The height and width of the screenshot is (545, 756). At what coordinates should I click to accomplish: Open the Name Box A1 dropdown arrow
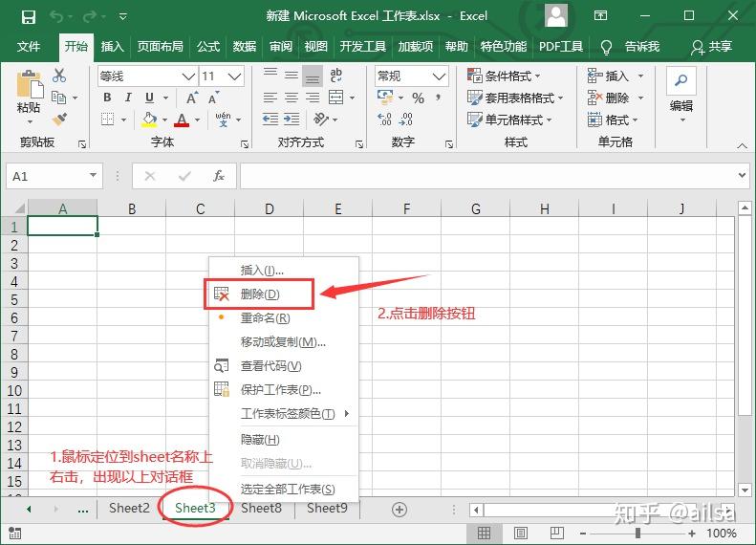pyautogui.click(x=93, y=175)
